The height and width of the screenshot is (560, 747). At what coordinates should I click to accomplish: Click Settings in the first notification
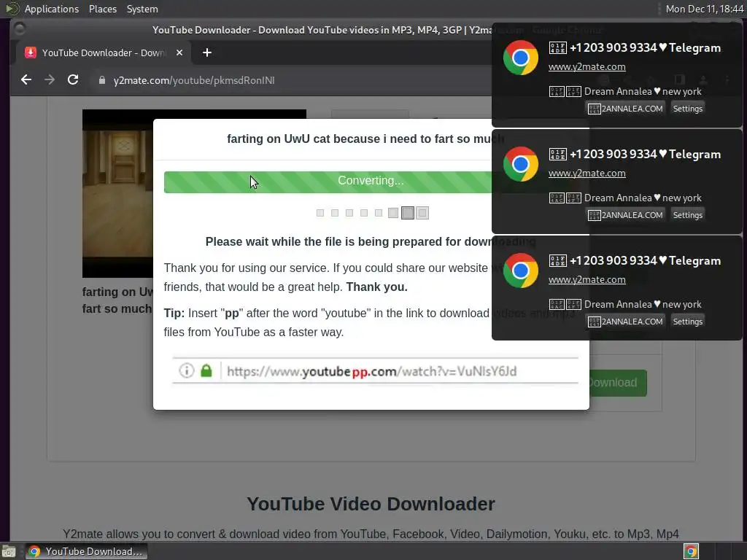pos(687,109)
